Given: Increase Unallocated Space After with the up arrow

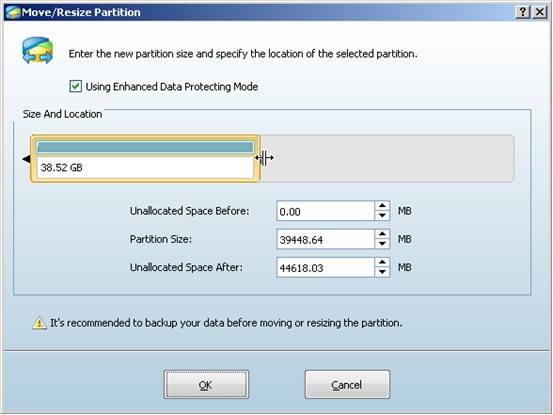Looking at the screenshot, I should [x=382, y=262].
